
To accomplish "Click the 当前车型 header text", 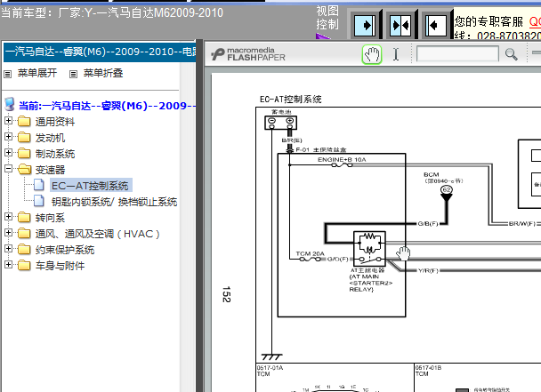I will pyautogui.click(x=112, y=13).
